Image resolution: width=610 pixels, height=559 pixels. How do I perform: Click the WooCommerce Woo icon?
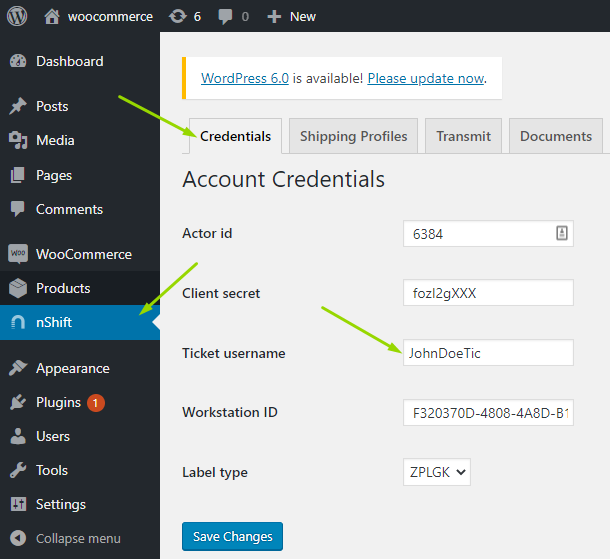(x=18, y=254)
